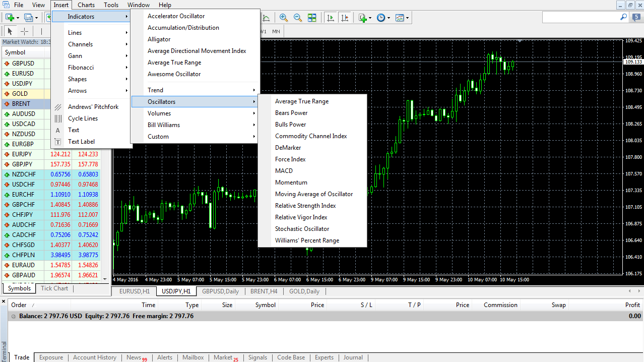The width and height of the screenshot is (644, 362).
Task: Choose MACD from the Oscillators submenu
Action: [x=284, y=171]
